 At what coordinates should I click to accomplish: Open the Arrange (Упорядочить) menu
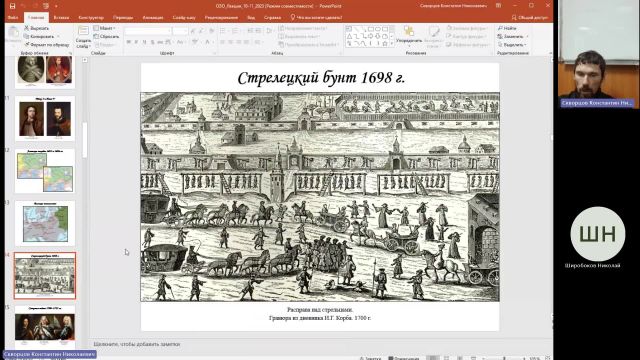409,35
